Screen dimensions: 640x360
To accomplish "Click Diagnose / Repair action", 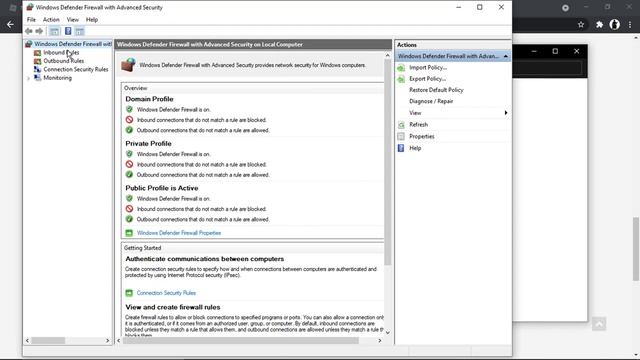I will pyautogui.click(x=431, y=101).
